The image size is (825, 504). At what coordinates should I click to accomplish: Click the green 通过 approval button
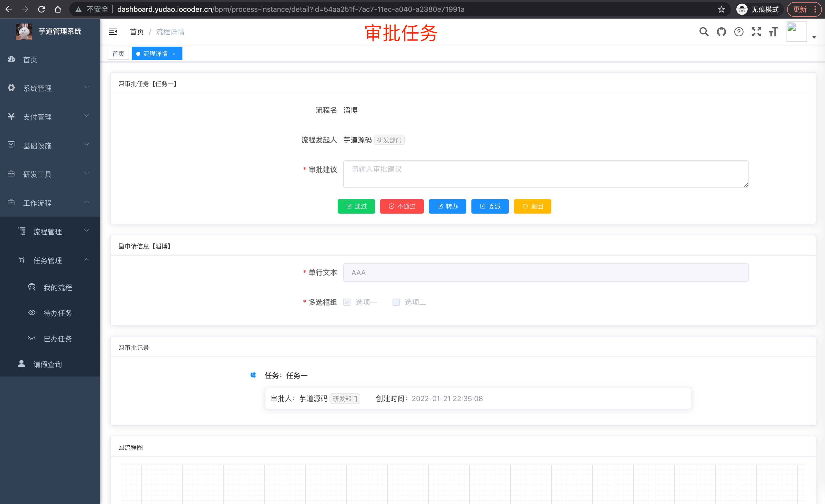(356, 206)
